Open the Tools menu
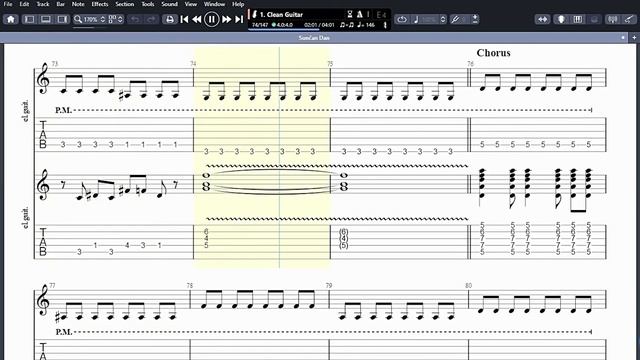This screenshot has height=360, width=640. coord(148,4)
